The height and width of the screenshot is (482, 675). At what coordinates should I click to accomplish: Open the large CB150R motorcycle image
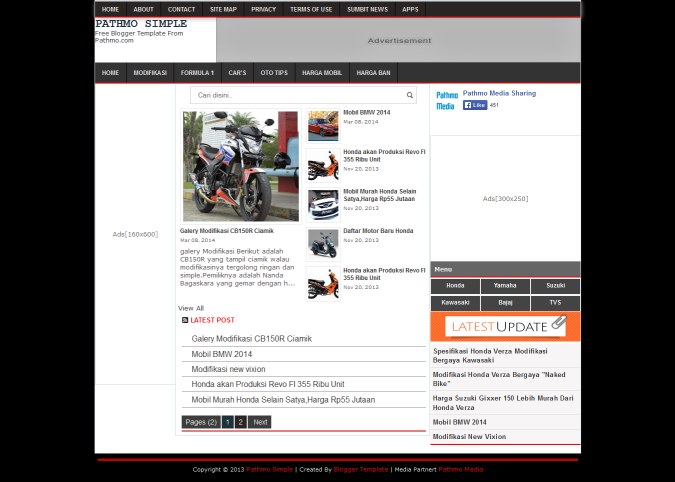coord(241,166)
